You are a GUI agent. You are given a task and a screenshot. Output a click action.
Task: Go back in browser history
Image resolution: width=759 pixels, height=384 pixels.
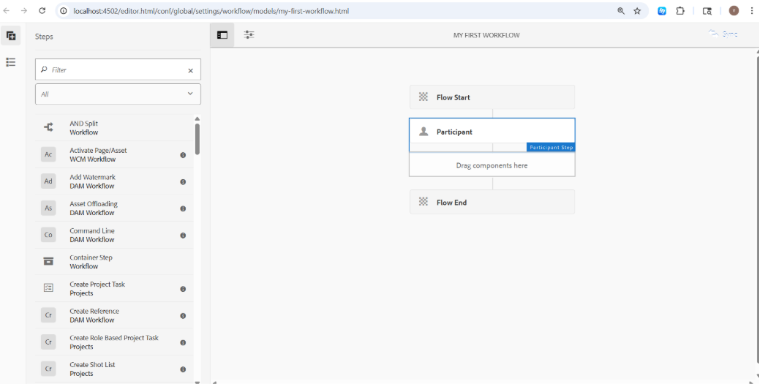pyautogui.click(x=7, y=11)
